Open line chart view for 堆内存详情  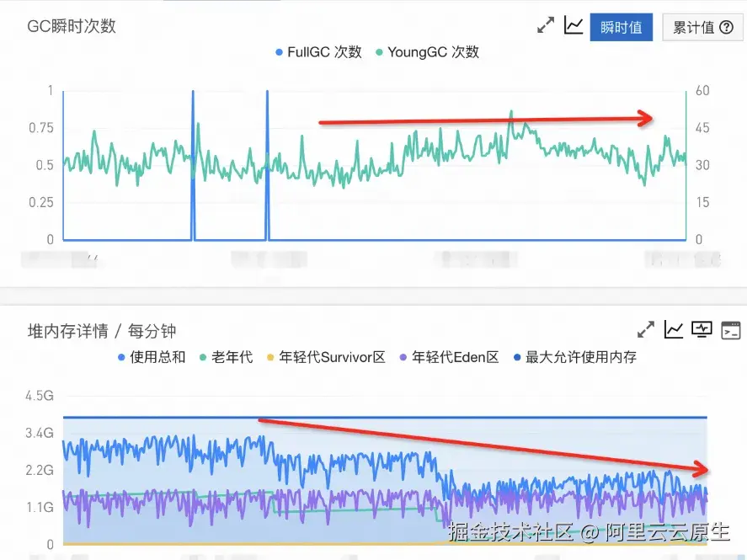pos(674,330)
